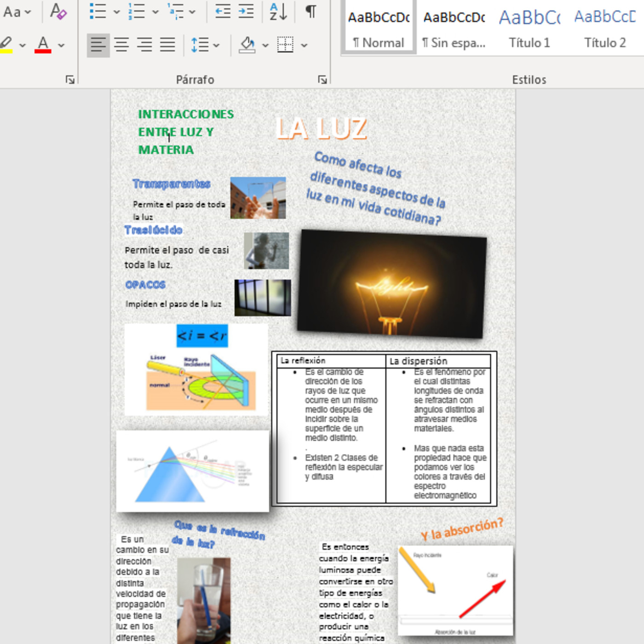Apply the Título 1 style

click(529, 29)
